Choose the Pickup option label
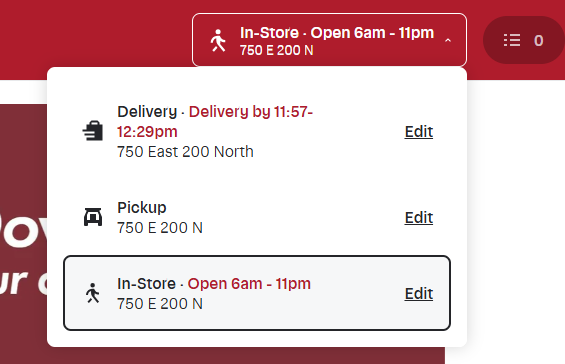Screen dimensions: 565x364 tap(142, 208)
